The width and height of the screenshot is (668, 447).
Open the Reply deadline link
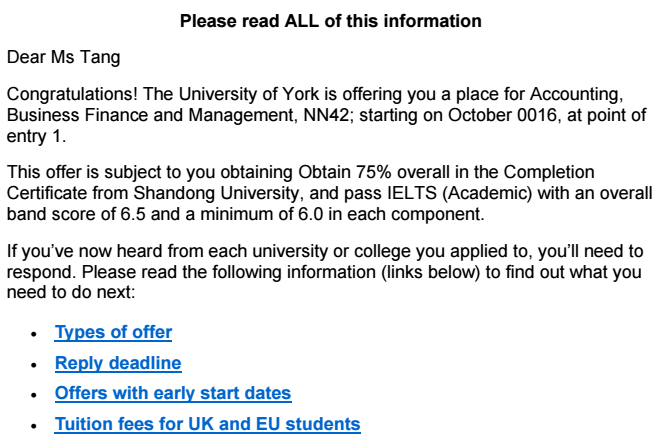click(118, 363)
